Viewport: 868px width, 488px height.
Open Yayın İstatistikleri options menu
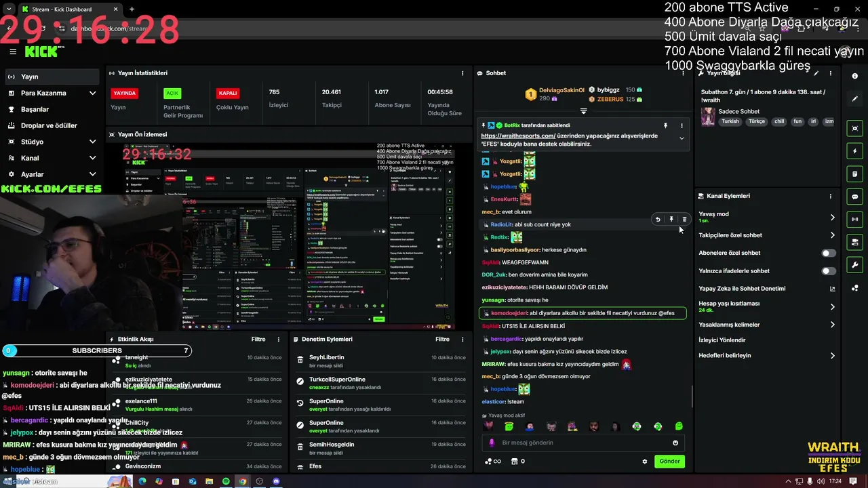coord(462,73)
